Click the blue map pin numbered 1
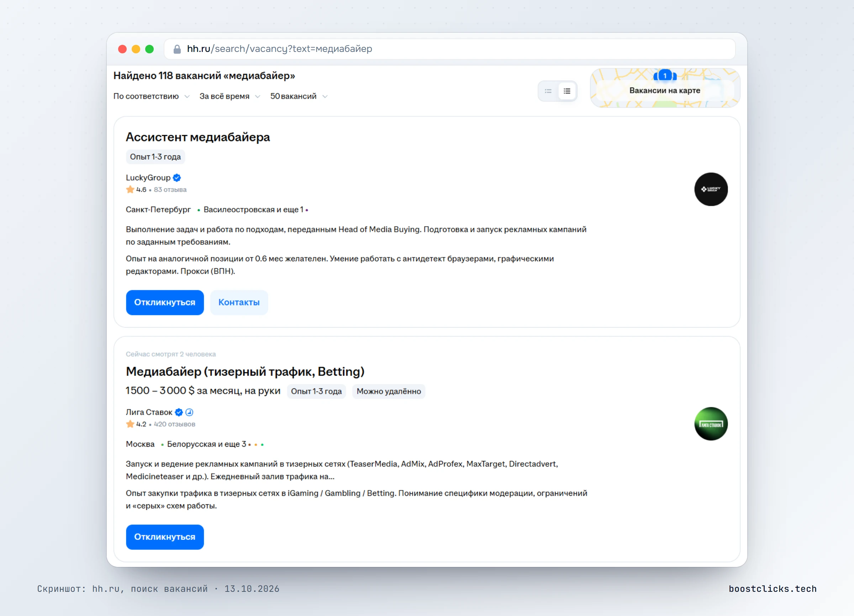854x616 pixels. coord(665,75)
